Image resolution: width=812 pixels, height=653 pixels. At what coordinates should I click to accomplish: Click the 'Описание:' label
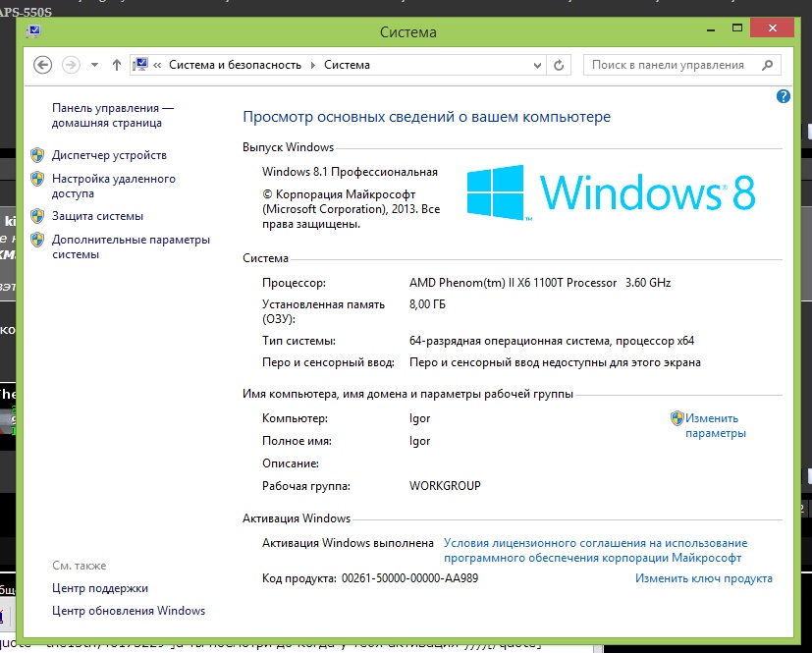[x=291, y=463]
